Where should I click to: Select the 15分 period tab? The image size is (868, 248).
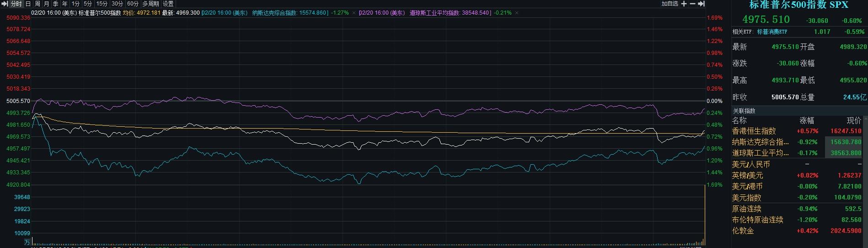102,4
